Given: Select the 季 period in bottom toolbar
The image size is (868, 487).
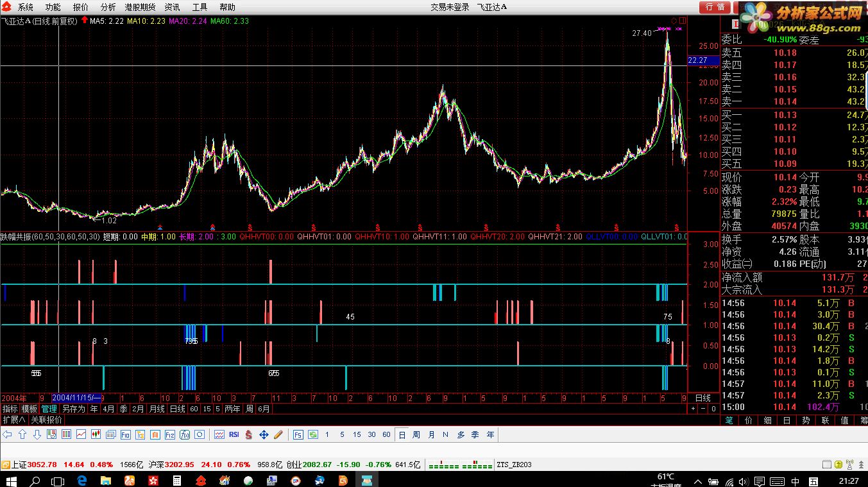Looking at the screenshot, I should 475,434.
